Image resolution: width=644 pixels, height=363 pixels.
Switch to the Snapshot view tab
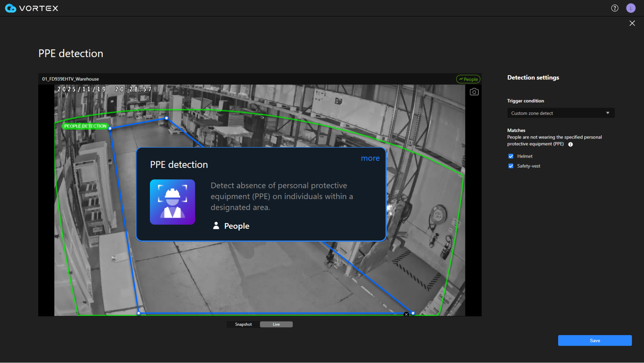point(243,324)
